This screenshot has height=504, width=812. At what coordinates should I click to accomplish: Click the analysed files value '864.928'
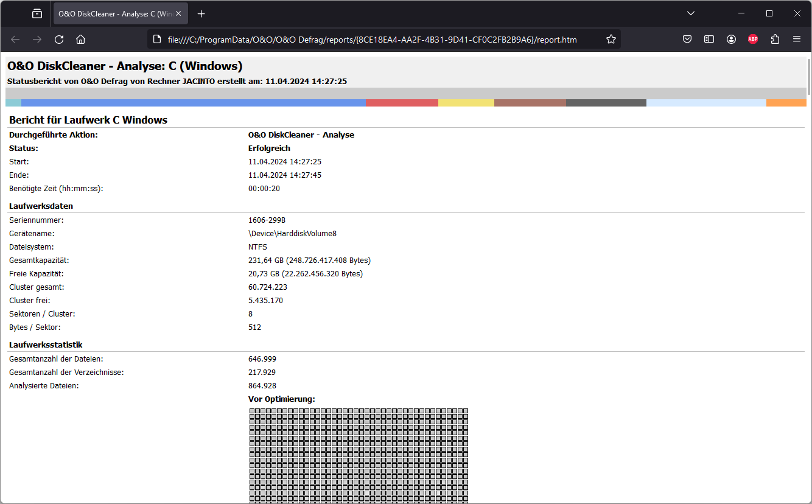tap(262, 385)
